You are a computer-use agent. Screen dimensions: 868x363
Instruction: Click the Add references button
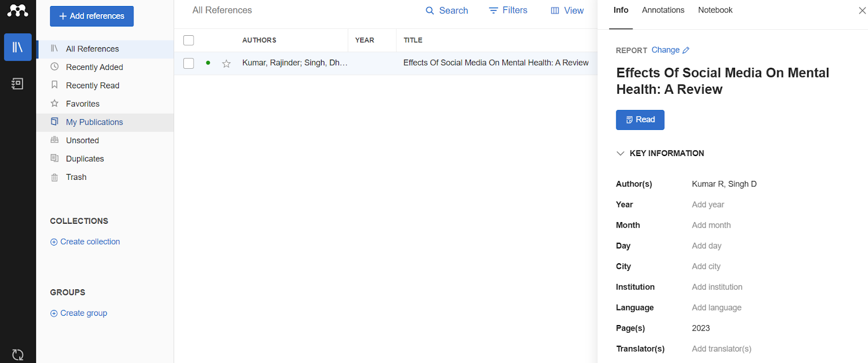tap(92, 16)
